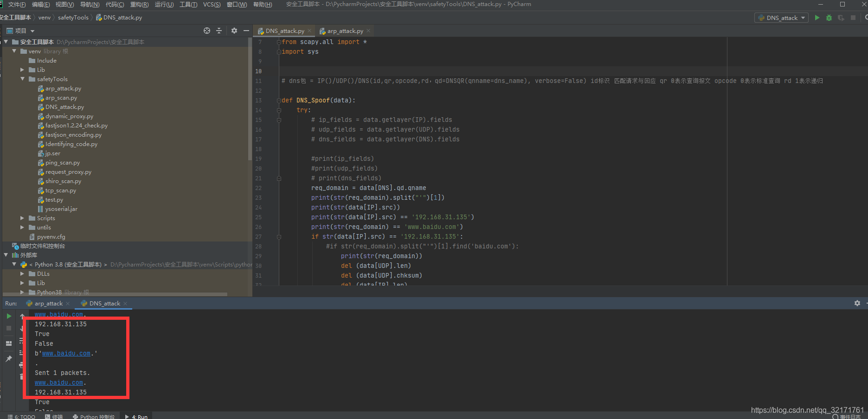This screenshot has height=419, width=868.
Task: Open the DNS_attack run configuration dropdown
Action: point(782,18)
